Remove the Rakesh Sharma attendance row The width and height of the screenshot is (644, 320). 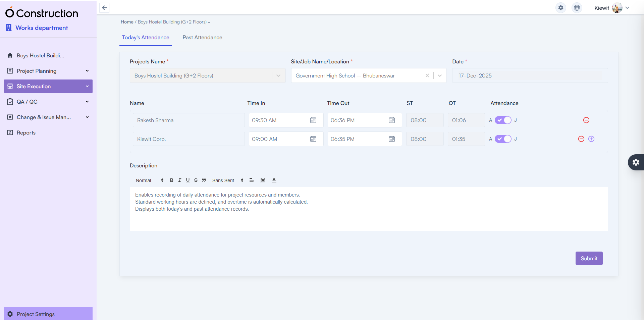click(586, 120)
